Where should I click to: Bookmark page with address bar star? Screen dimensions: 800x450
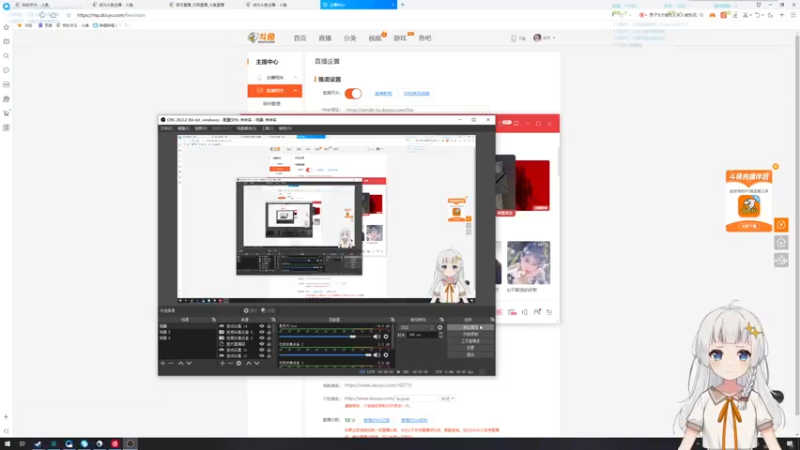click(x=69, y=15)
